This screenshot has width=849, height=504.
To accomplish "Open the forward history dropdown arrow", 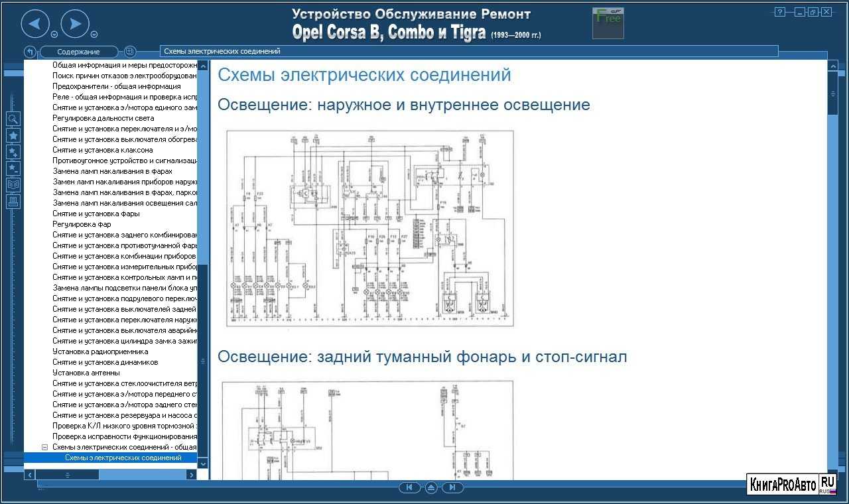I will [x=94, y=35].
